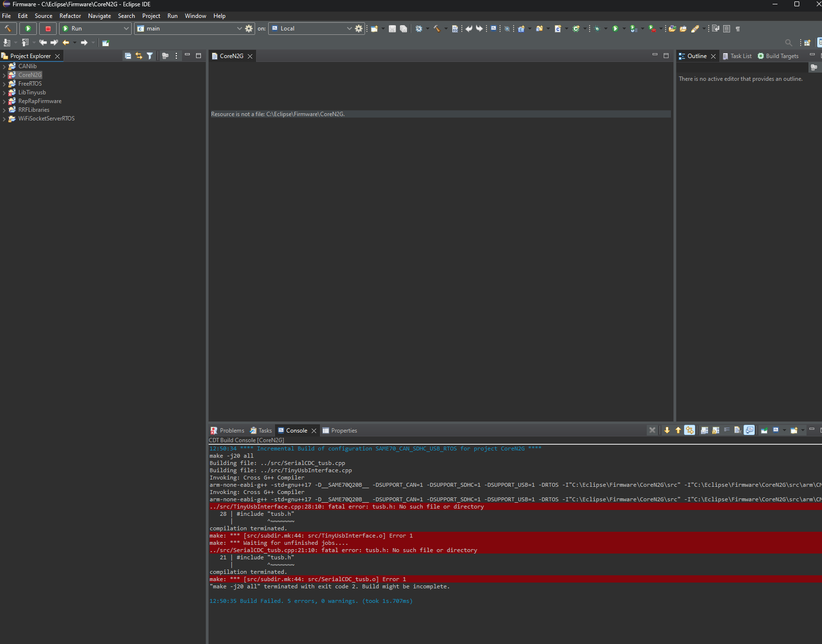
Task: Click the console Next error down arrow
Action: [667, 430]
